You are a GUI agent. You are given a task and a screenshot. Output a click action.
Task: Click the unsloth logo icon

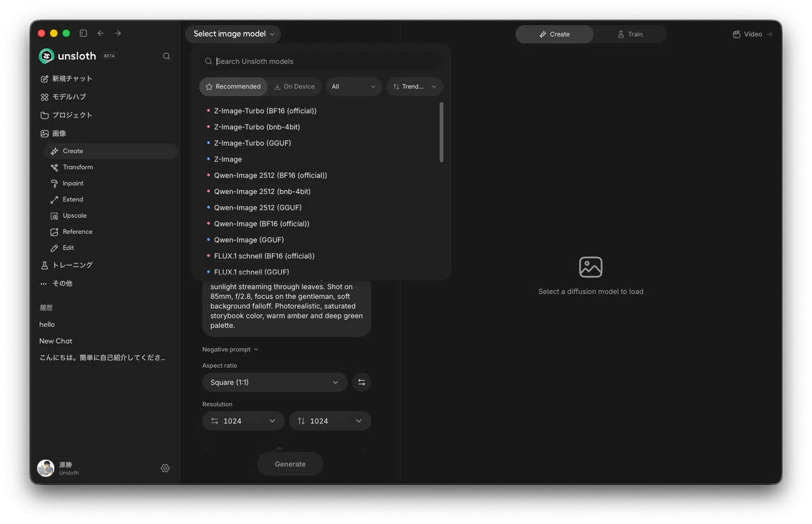47,56
